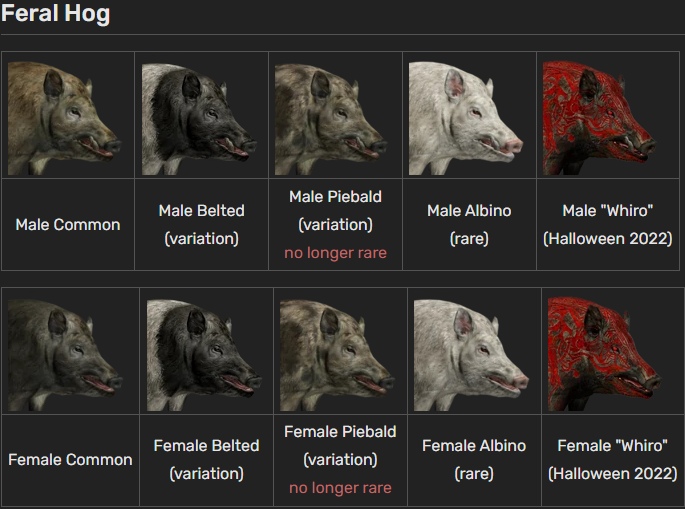Click red 'no longer rare' under Male Piebald
The image size is (685, 509).
[335, 253]
